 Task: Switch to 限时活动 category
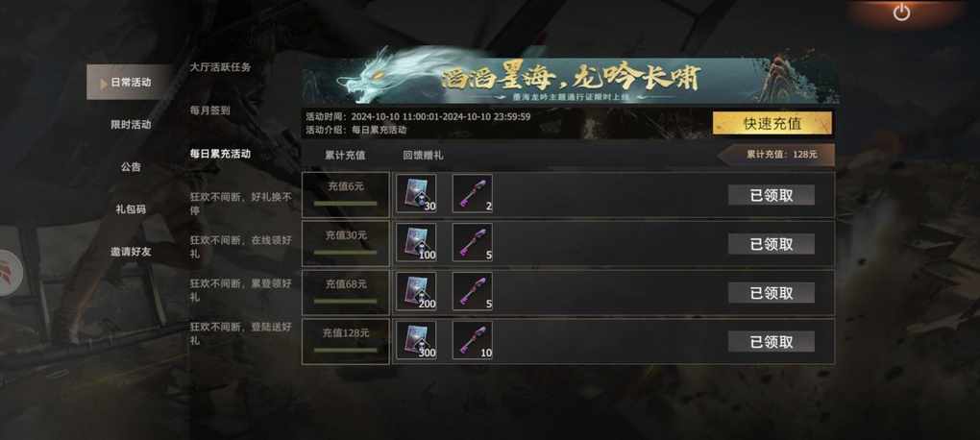(131, 124)
